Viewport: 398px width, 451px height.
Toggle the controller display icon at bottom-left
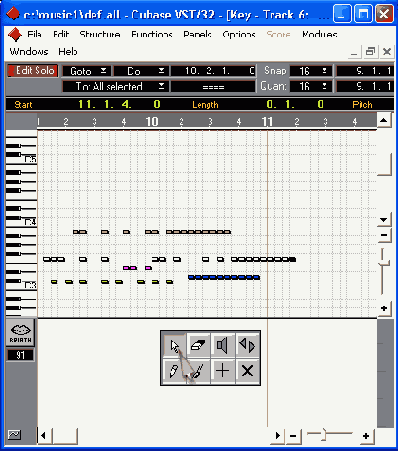coord(14,435)
